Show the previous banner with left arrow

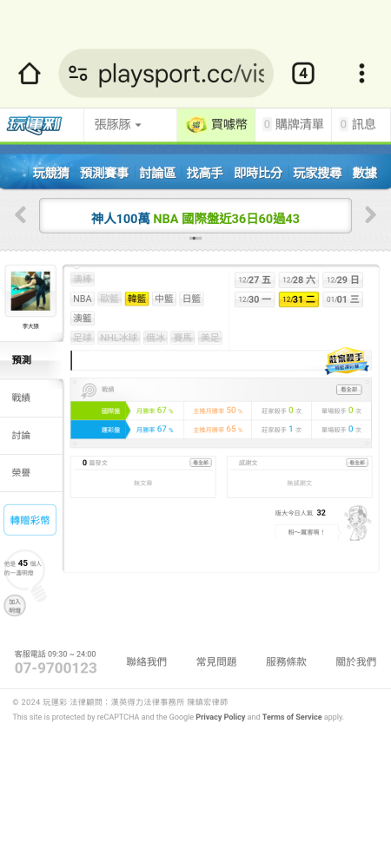pos(21,214)
